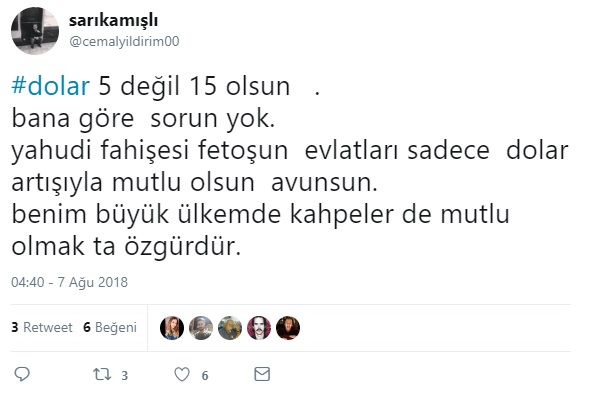Open sarıkamışlı's profile avatar picture
This screenshot has width=592, height=393.
[35, 31]
